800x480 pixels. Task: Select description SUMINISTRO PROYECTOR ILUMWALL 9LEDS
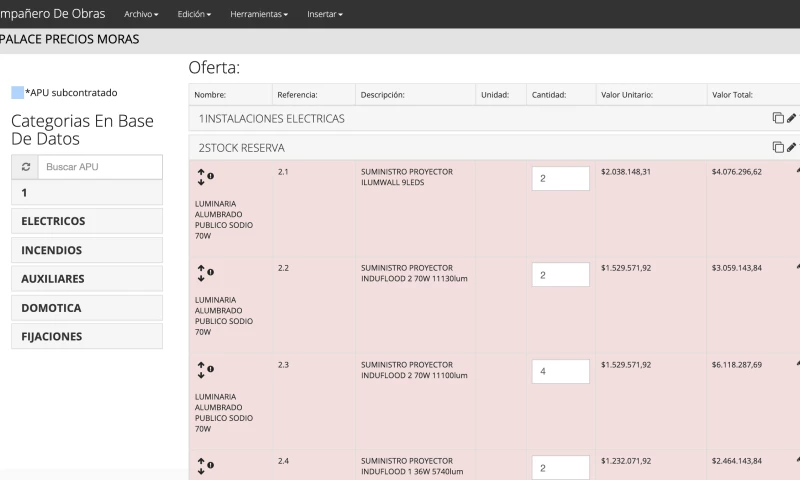(x=407, y=177)
